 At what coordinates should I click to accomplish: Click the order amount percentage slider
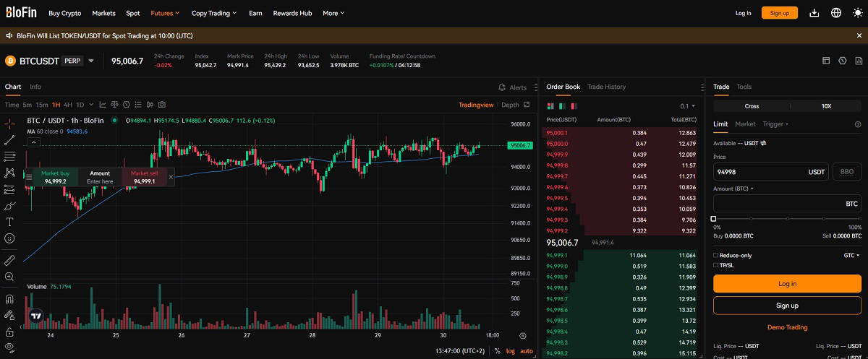point(786,218)
